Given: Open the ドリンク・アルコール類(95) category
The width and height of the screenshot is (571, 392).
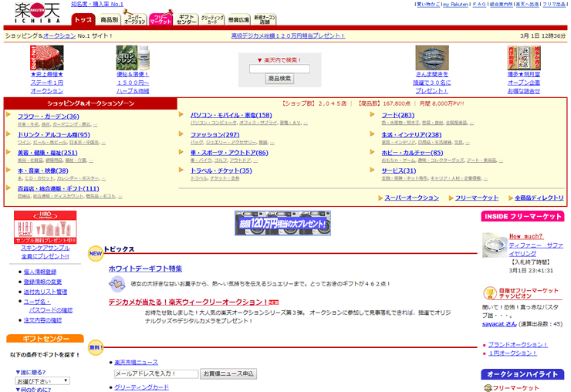Looking at the screenshot, I should pyautogui.click(x=54, y=135).
